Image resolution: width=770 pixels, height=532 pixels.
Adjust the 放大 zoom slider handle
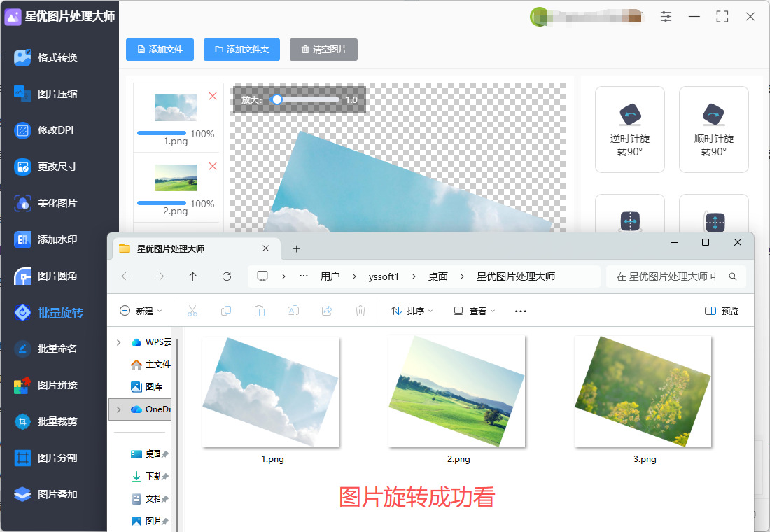(x=277, y=99)
